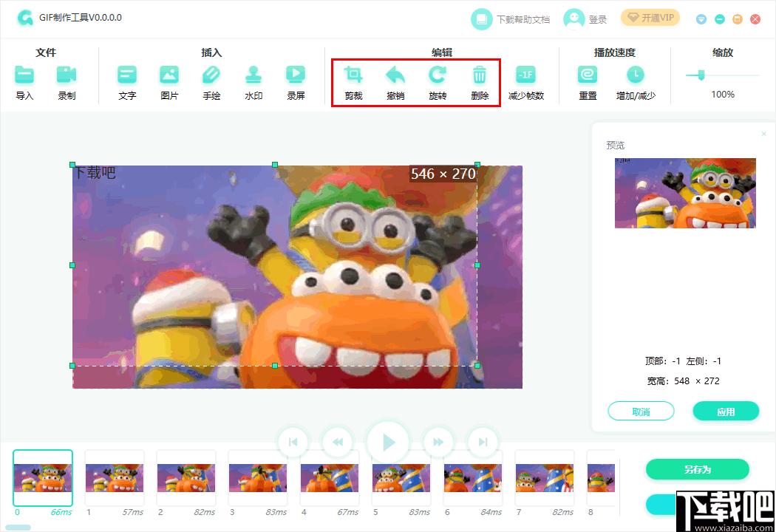Open the 下载帮助文档 help document link
The image size is (776, 532).
(510, 19)
